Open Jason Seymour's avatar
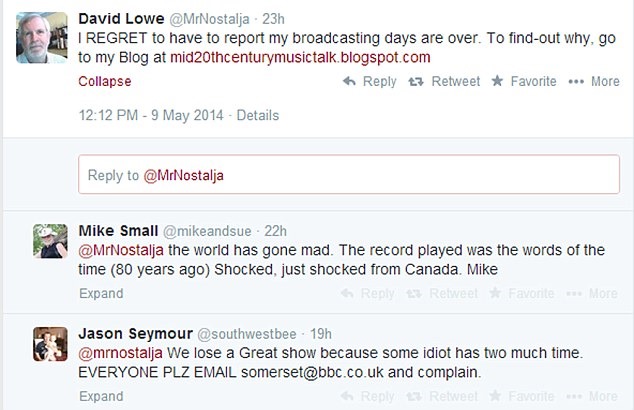 point(50,345)
